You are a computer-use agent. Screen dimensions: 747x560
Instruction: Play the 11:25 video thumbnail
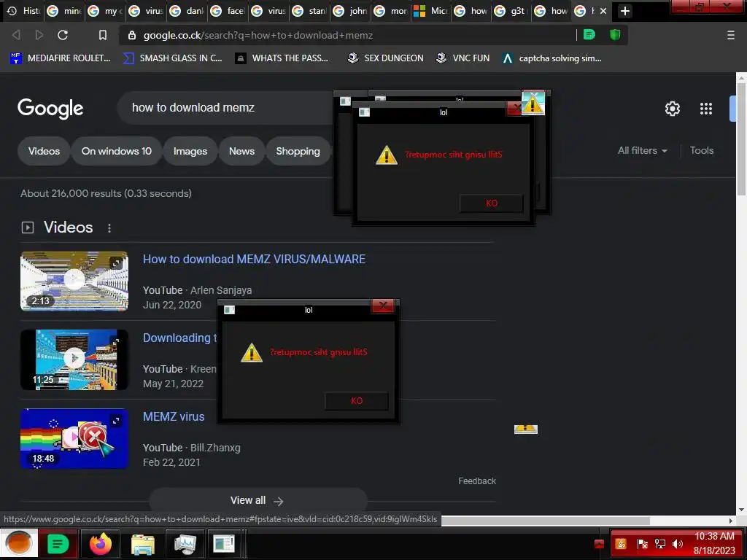pyautogui.click(x=74, y=359)
